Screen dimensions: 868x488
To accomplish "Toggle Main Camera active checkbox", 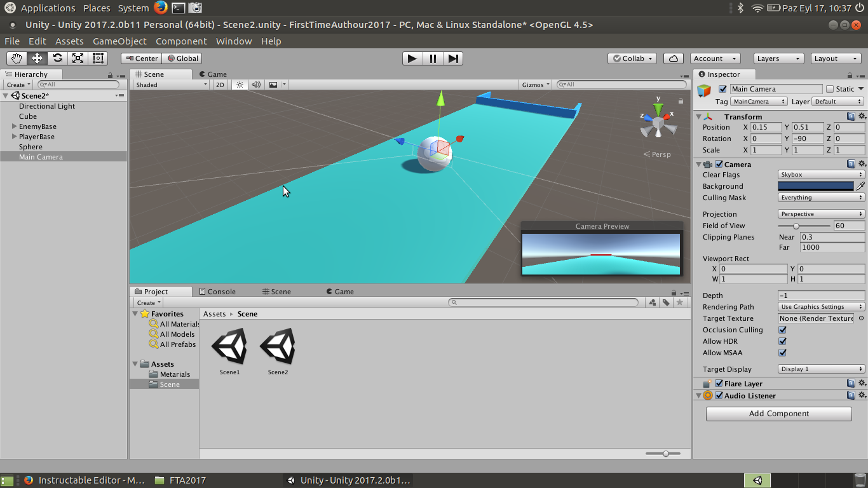I will click(722, 89).
